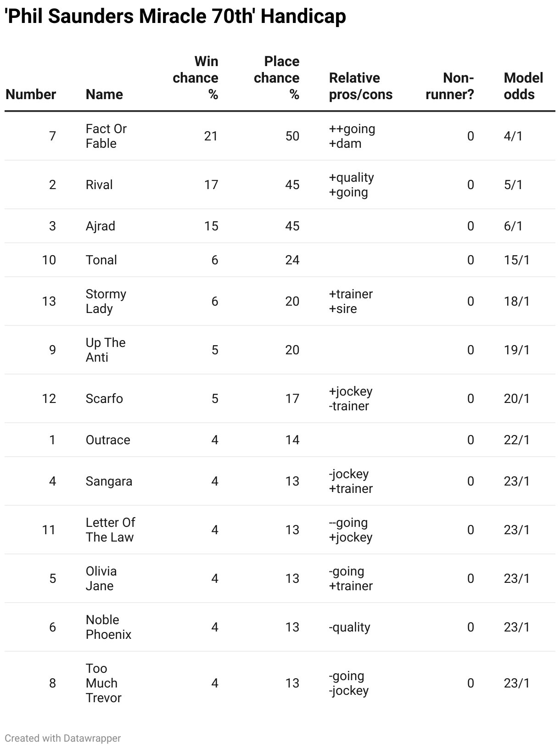Select the 'Place chance %' column header

click(277, 78)
